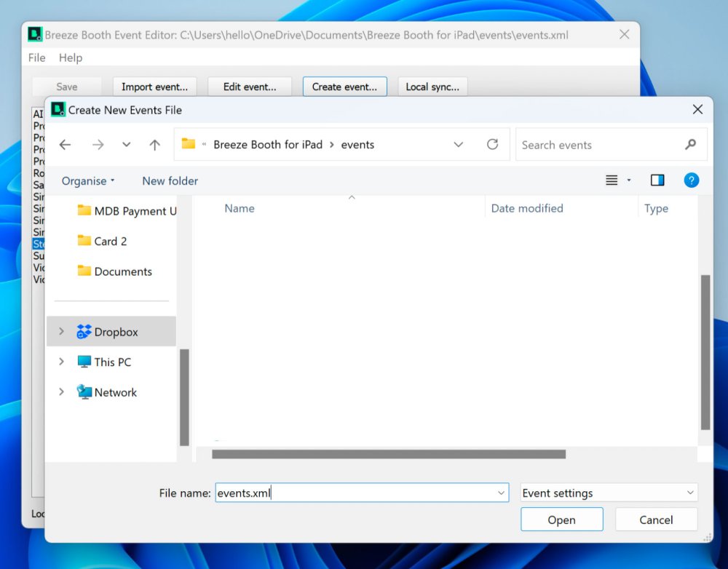This screenshot has height=569, width=728.
Task: Open the Help question-mark icon
Action: point(692,180)
